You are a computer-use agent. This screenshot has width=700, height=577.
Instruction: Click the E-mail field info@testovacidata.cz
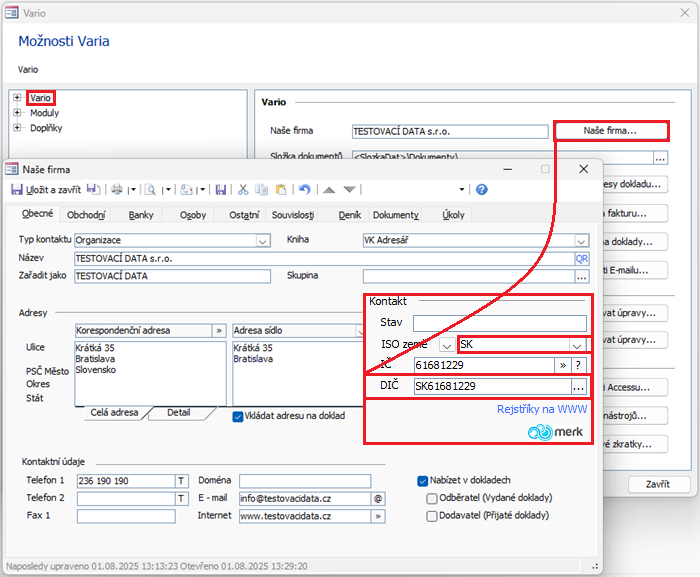pos(305,498)
